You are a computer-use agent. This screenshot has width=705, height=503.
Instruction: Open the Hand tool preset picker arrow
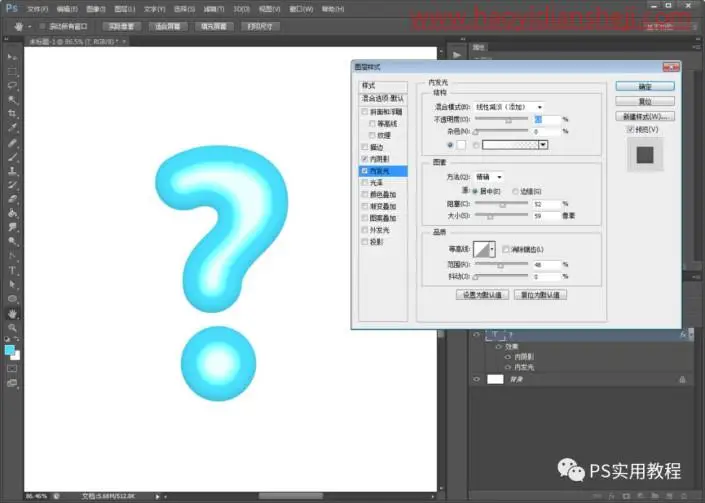coord(30,27)
